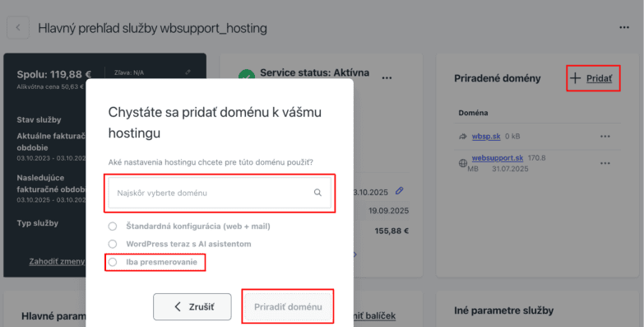Click the plus icon next to Pridať
Screen dimensions: 644x327
point(576,77)
